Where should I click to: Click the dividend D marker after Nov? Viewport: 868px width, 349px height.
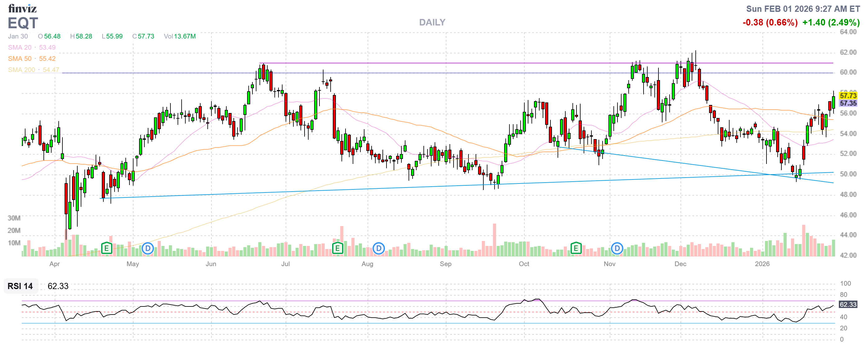tap(617, 249)
